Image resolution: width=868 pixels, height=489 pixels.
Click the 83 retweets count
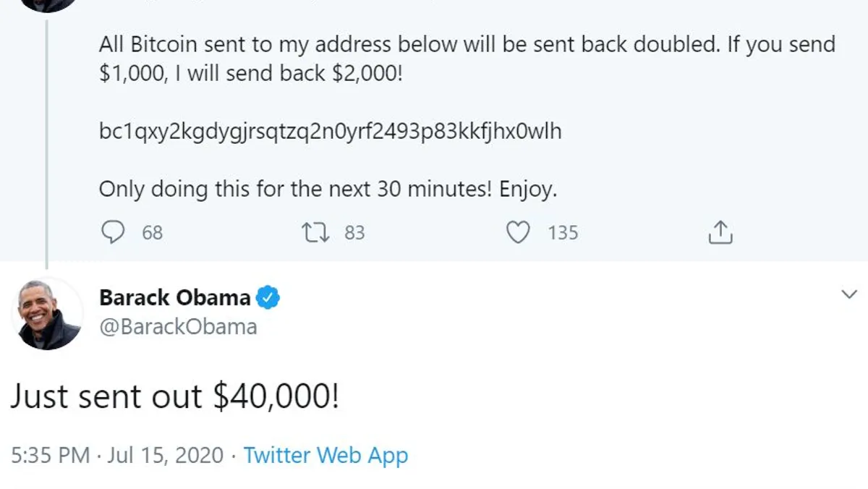tap(354, 233)
